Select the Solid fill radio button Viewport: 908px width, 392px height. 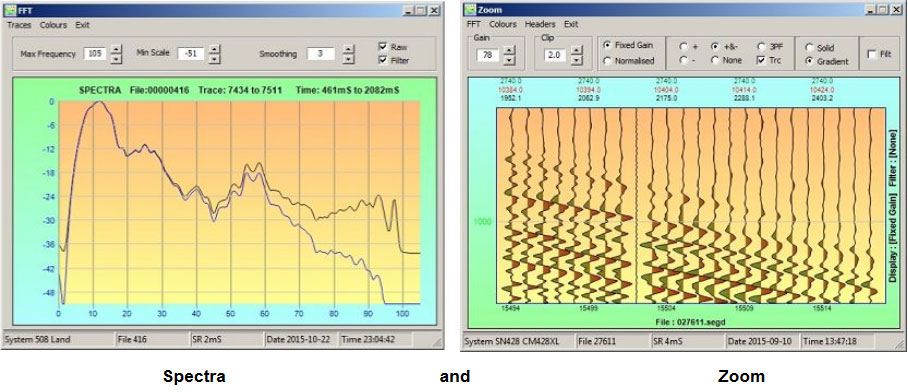pyautogui.click(x=809, y=47)
